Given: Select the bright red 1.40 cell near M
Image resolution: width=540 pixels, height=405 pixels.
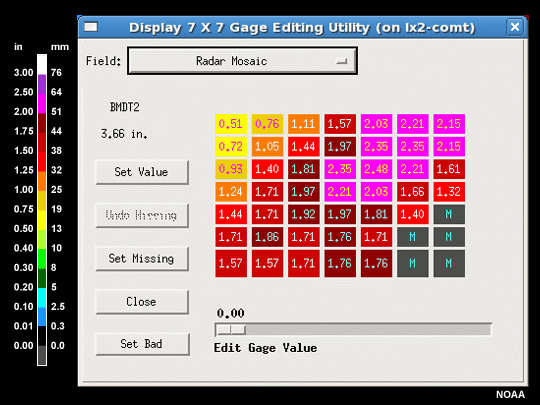Looking at the screenshot, I should (413, 214).
